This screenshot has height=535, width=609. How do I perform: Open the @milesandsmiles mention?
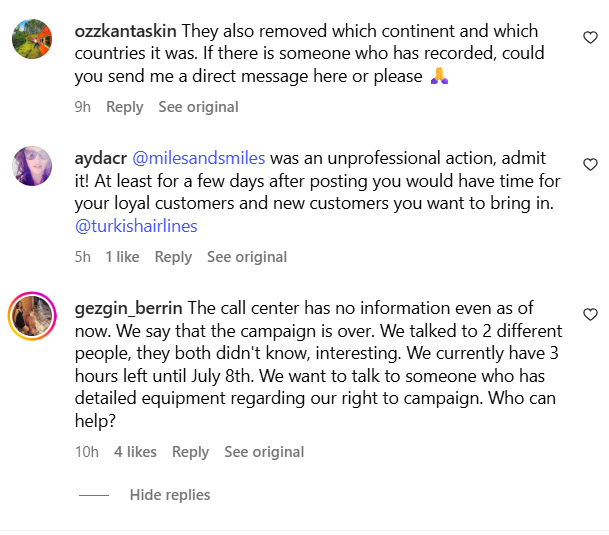click(x=199, y=159)
